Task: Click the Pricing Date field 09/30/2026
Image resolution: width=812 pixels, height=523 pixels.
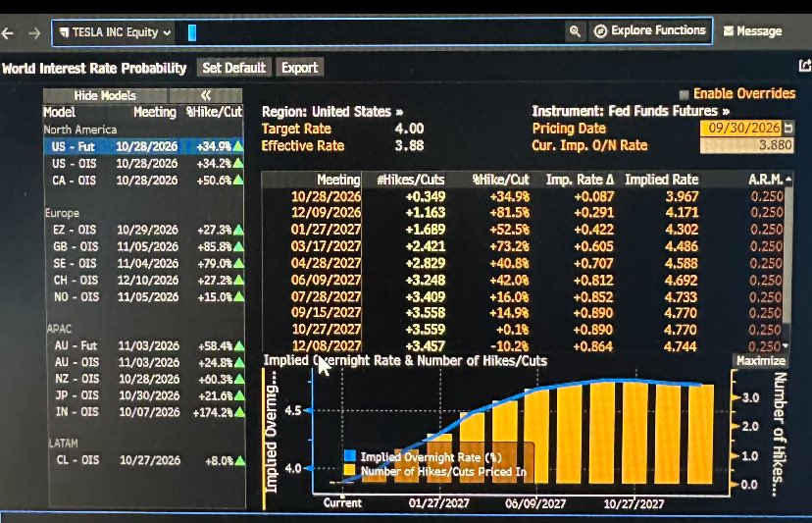Action: [741, 128]
